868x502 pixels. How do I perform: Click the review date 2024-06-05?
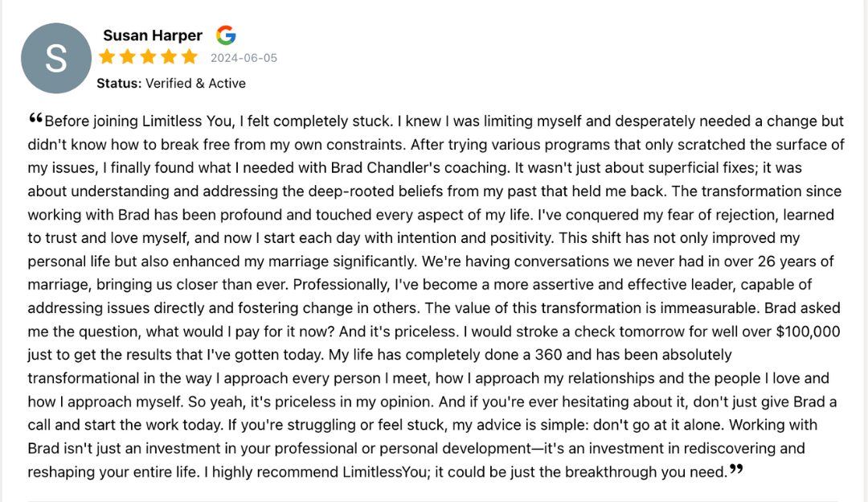(x=244, y=58)
